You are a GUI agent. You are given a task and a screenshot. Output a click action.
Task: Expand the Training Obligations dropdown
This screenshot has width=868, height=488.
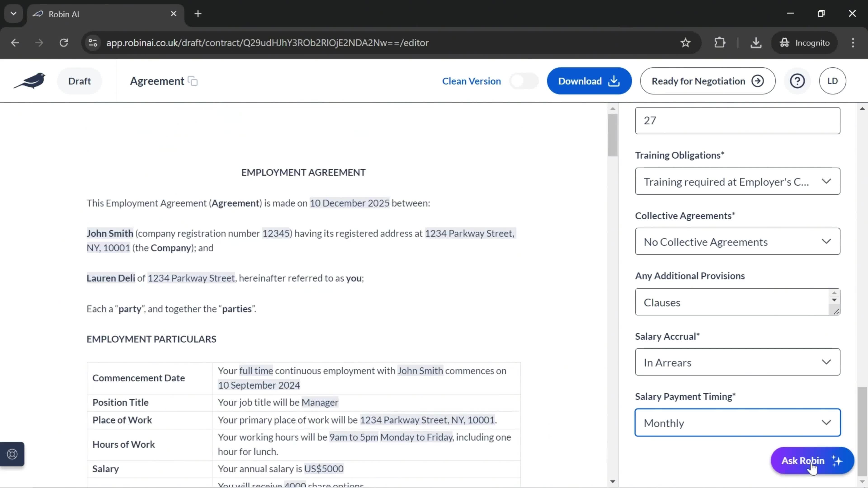(737, 182)
